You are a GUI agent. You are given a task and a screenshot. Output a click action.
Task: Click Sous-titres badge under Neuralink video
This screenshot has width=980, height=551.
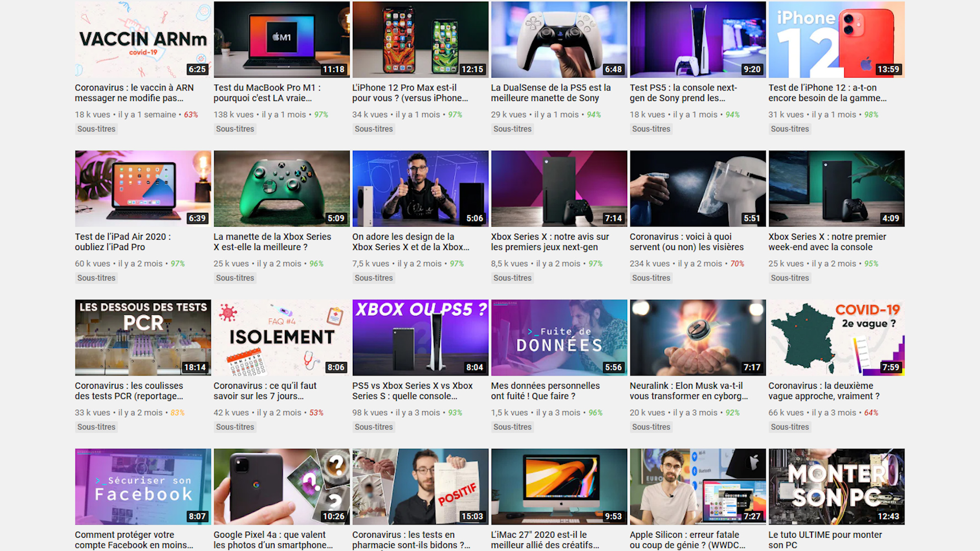(651, 427)
